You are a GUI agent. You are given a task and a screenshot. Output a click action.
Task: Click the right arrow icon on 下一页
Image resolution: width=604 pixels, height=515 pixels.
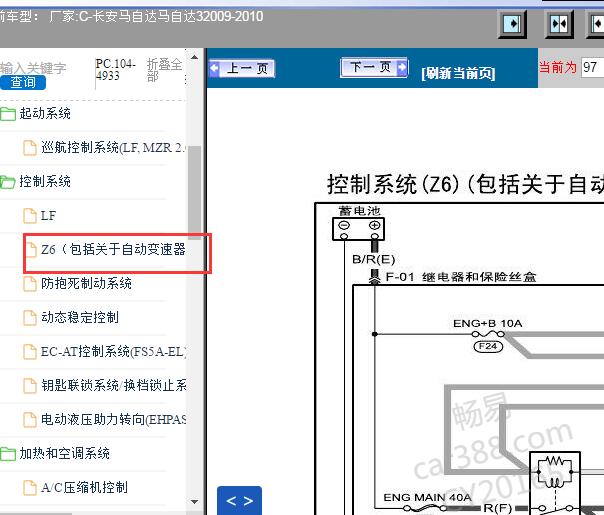(x=402, y=67)
